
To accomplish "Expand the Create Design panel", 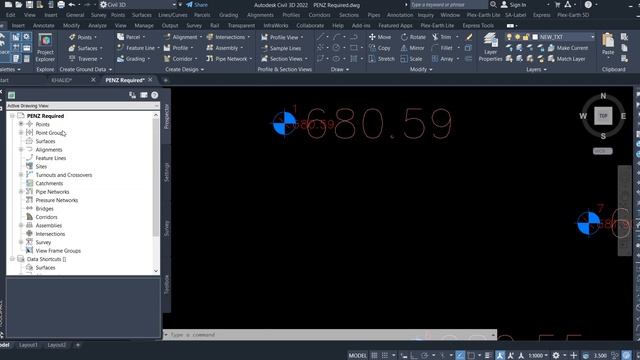I will (184, 69).
